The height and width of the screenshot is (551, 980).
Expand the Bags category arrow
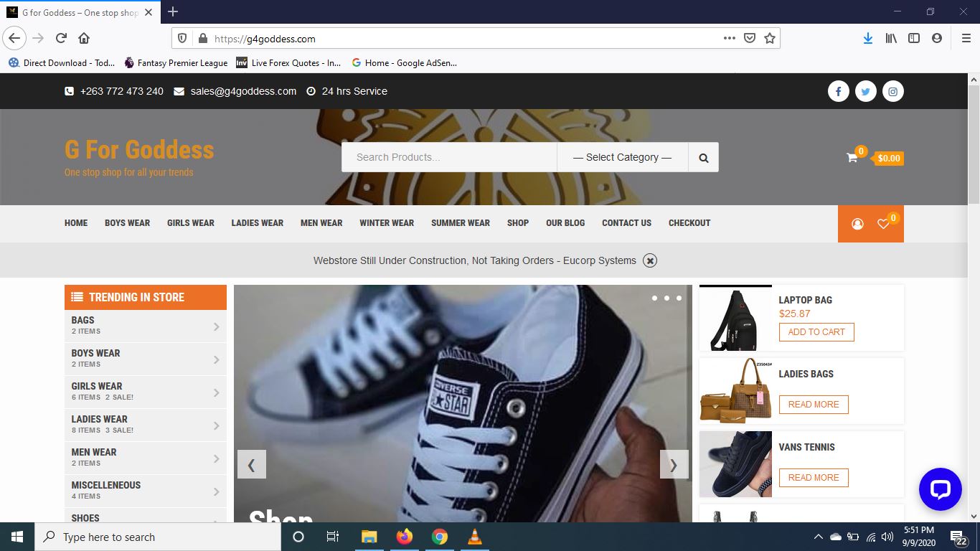pyautogui.click(x=216, y=326)
